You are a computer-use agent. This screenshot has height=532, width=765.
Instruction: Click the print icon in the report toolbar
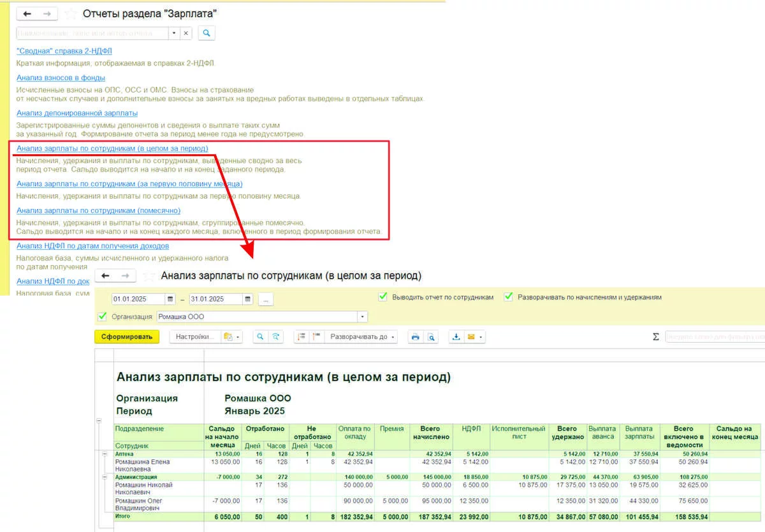(x=416, y=337)
